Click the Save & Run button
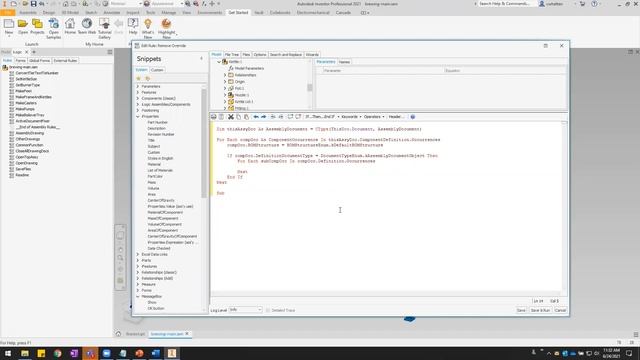 click(x=540, y=310)
